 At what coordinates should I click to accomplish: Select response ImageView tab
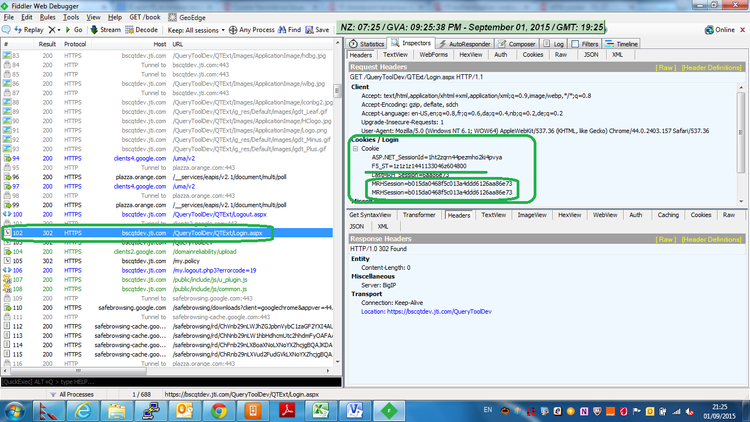coord(532,215)
